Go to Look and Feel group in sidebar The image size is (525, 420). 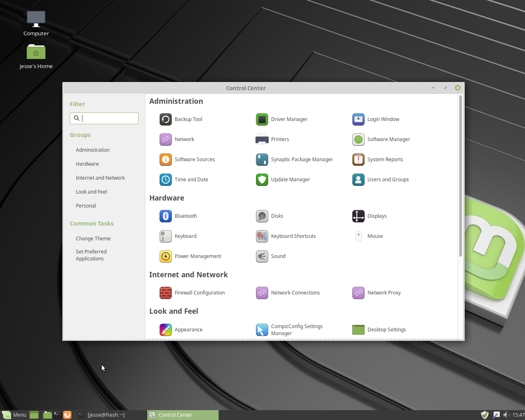91,192
